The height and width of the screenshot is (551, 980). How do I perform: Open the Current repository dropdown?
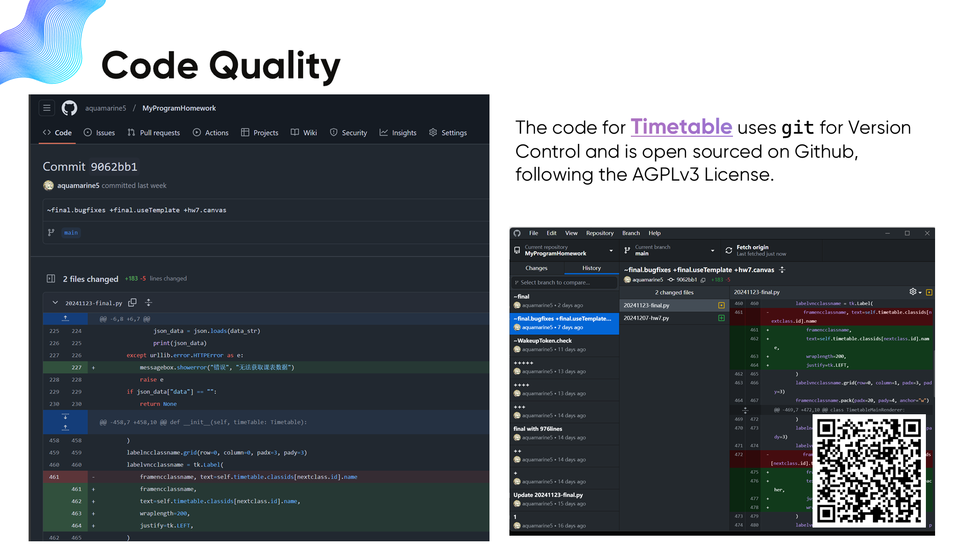pos(564,250)
